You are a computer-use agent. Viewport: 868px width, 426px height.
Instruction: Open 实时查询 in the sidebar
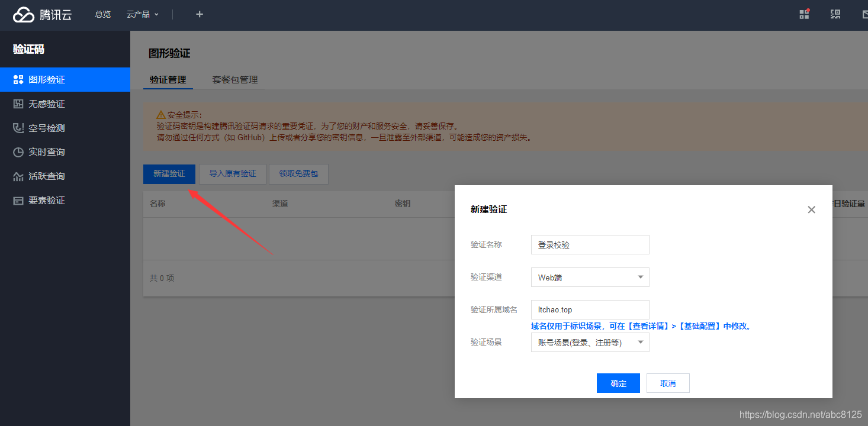[x=65, y=152]
